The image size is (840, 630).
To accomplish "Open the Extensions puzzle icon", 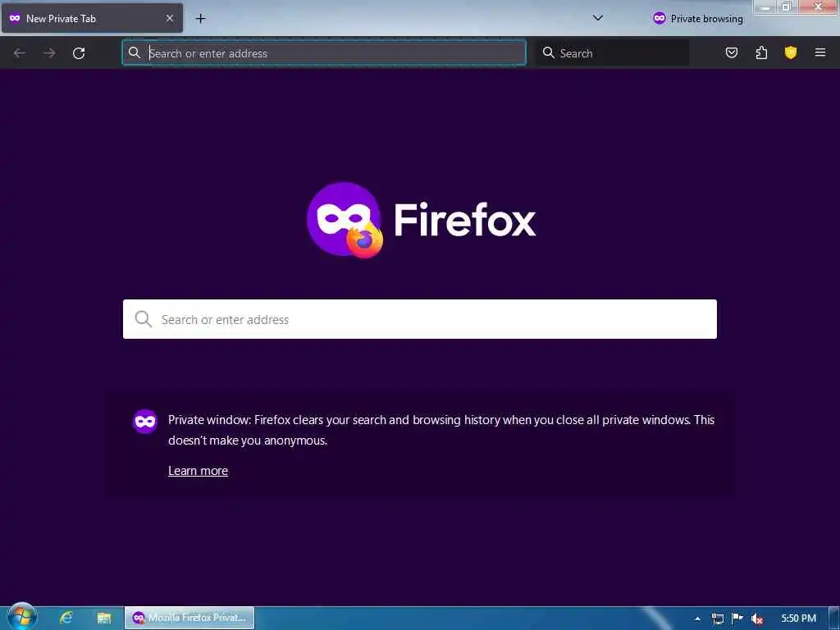I will coord(761,52).
